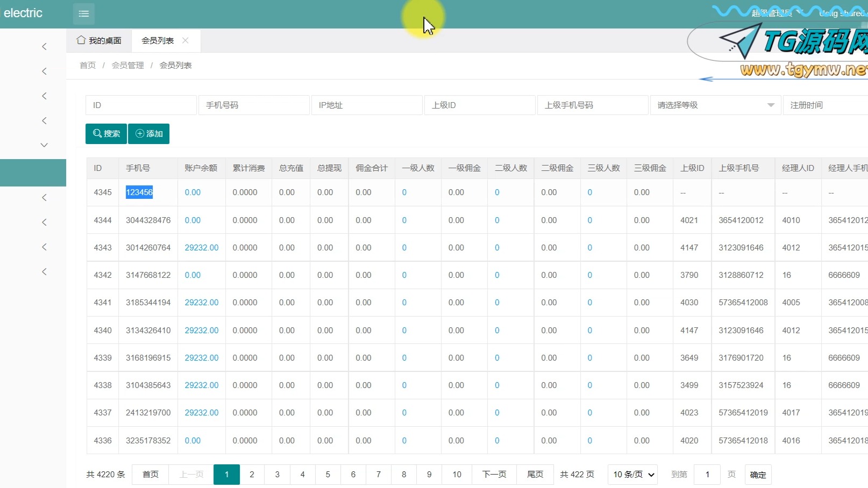The width and height of the screenshot is (868, 488).
Task: Focus the 到第 page number input
Action: pos(707,475)
